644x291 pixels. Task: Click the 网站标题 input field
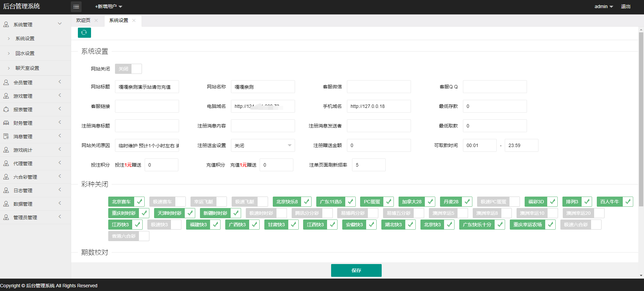(x=147, y=87)
